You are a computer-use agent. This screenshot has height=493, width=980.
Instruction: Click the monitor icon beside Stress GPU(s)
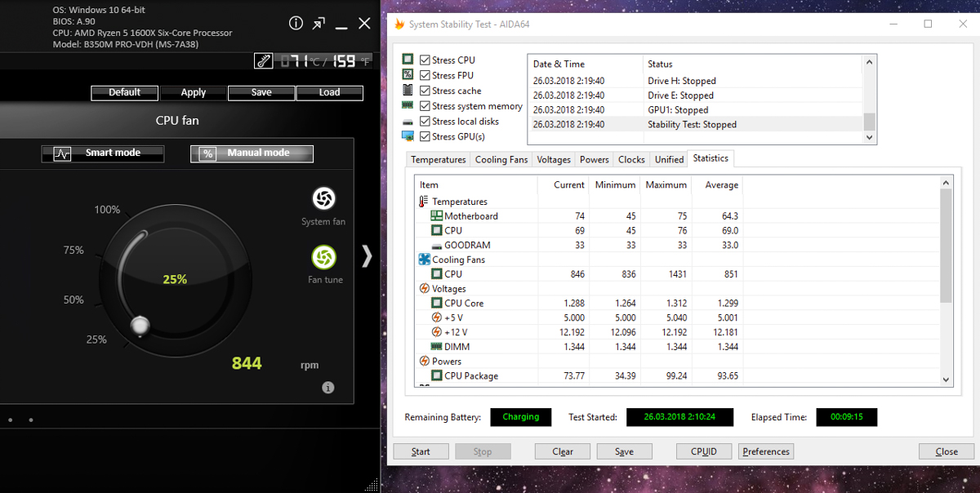point(408,136)
